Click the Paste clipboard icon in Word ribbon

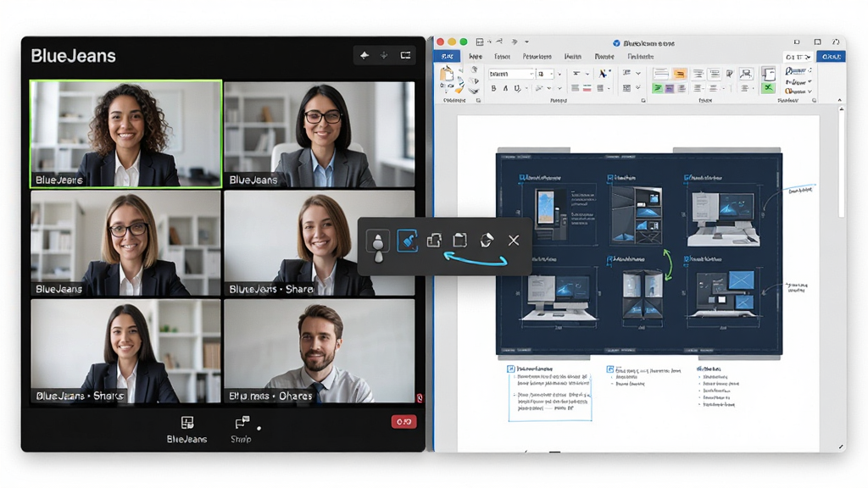point(447,75)
